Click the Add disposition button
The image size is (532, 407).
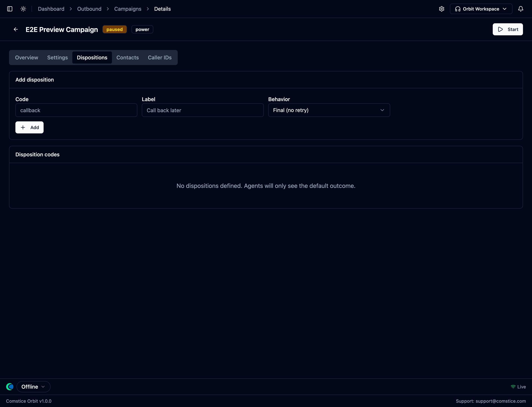[x=29, y=127]
